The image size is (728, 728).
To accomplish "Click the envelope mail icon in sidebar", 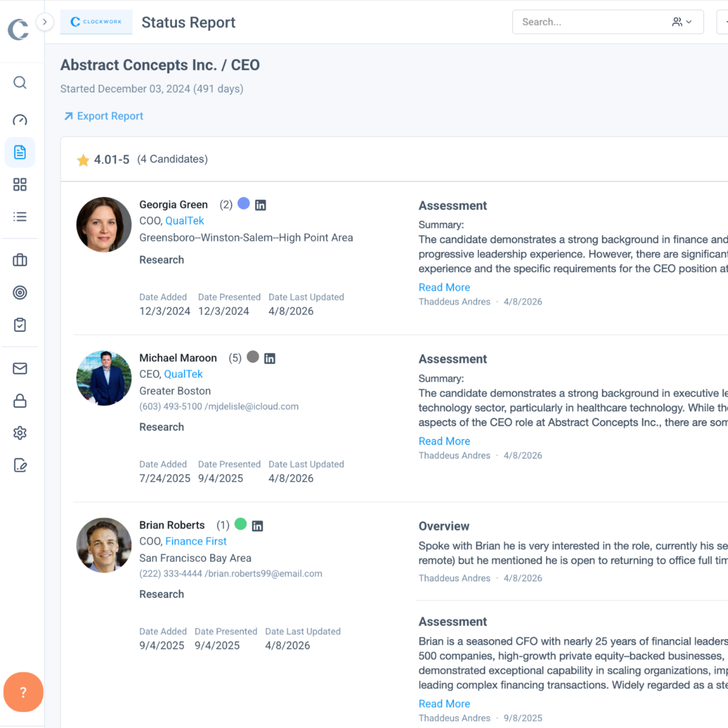I will pos(20,368).
